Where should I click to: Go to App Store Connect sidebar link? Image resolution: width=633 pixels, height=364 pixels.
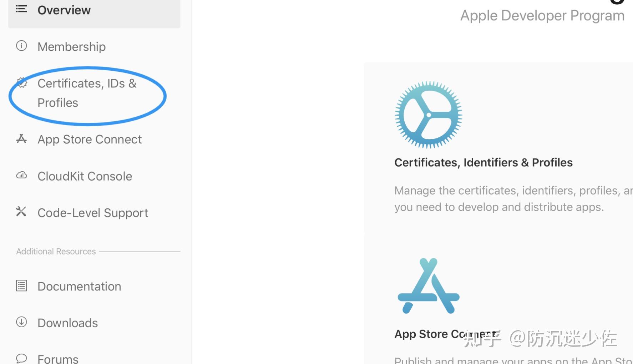(x=90, y=140)
